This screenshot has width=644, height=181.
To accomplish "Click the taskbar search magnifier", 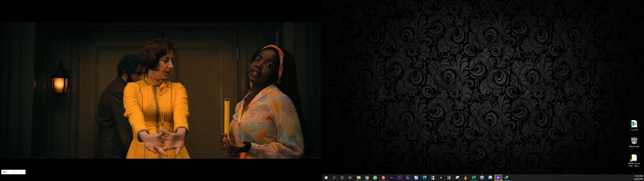I will (334, 177).
